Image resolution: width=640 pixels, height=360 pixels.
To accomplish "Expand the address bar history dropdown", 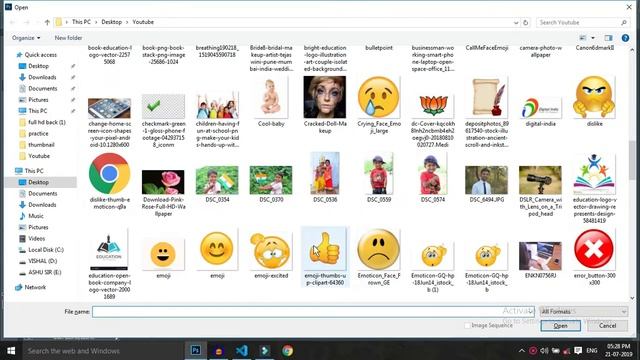I will pyautogui.click(x=516, y=22).
